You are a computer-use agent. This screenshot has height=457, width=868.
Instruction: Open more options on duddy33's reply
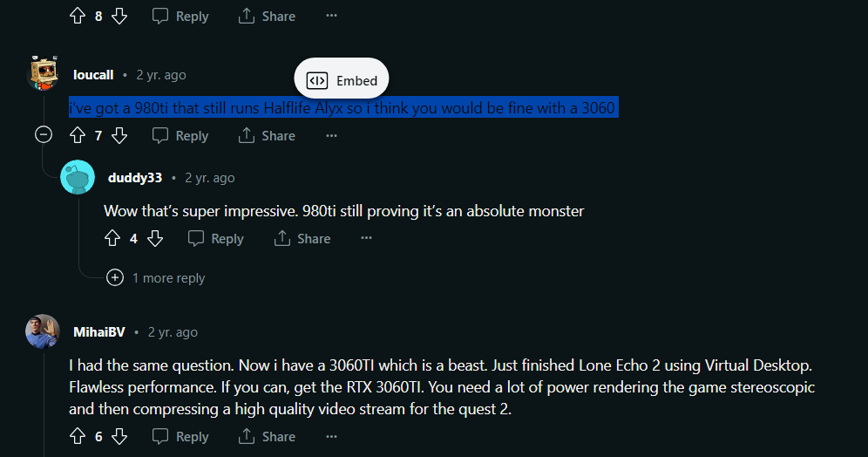click(x=366, y=238)
